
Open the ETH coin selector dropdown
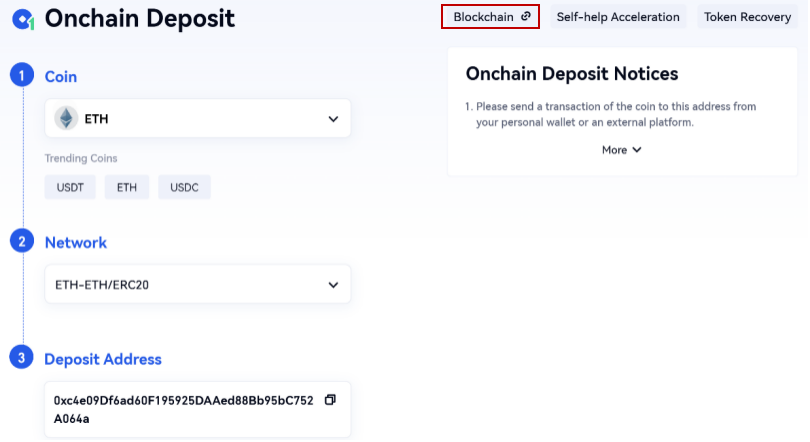tap(198, 118)
